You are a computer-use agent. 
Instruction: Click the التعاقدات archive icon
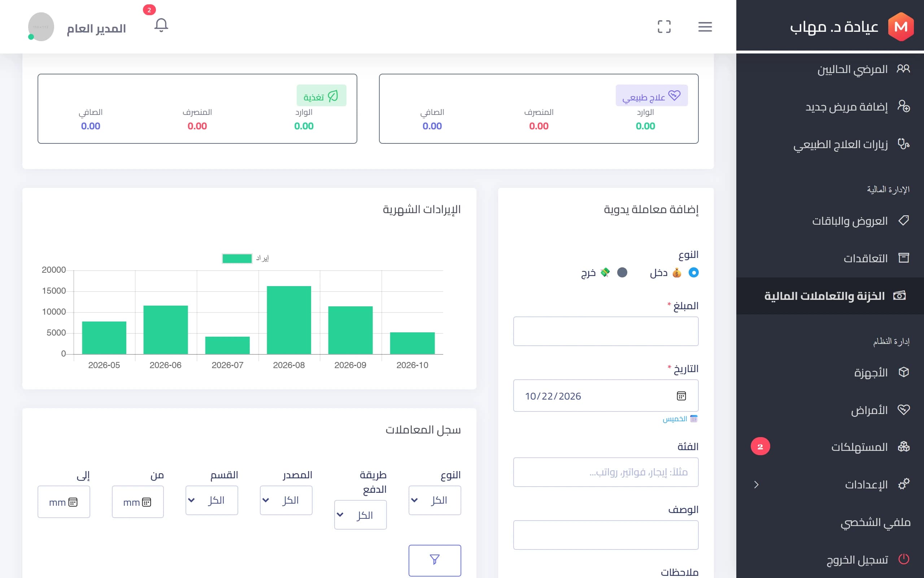coord(903,258)
